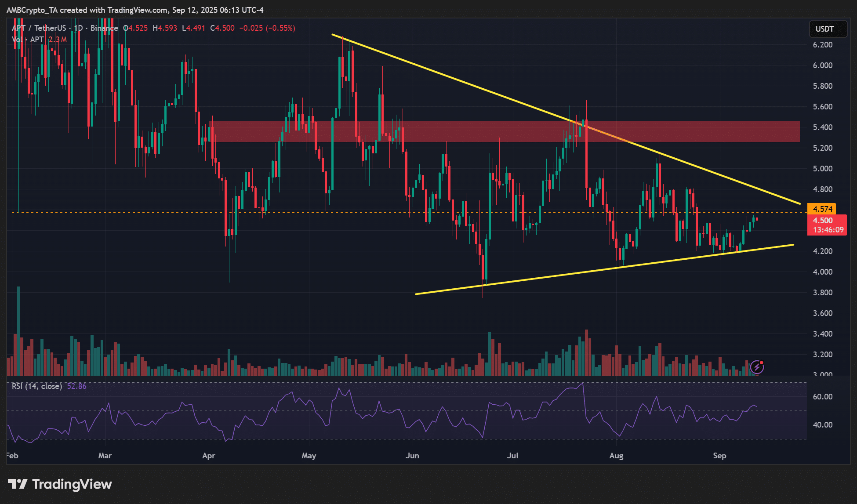857x504 pixels.
Task: Click the Feb label on time axis
Action: point(12,456)
